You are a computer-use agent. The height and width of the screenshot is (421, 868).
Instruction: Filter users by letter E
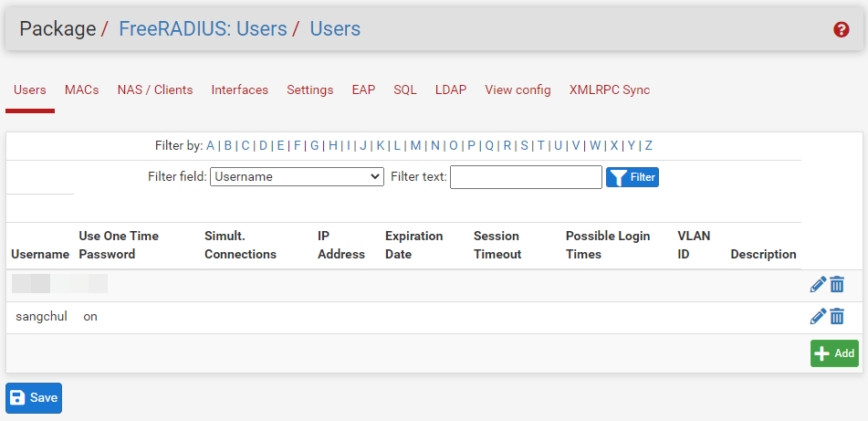click(280, 146)
